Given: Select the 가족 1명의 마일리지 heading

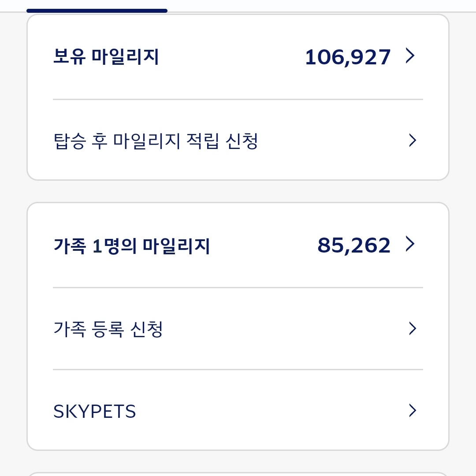Looking at the screenshot, I should pos(131,246).
